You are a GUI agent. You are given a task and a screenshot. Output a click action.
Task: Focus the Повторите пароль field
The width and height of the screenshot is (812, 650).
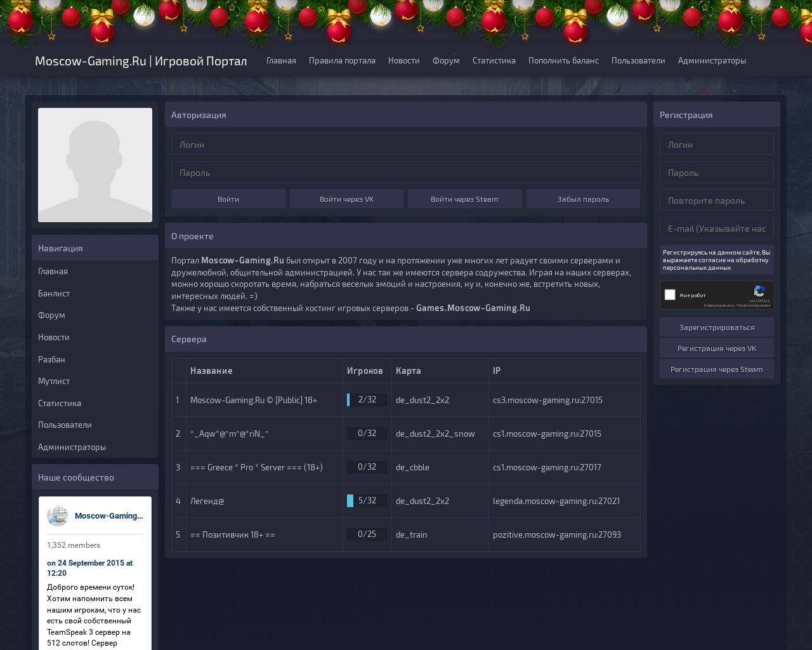pos(717,200)
